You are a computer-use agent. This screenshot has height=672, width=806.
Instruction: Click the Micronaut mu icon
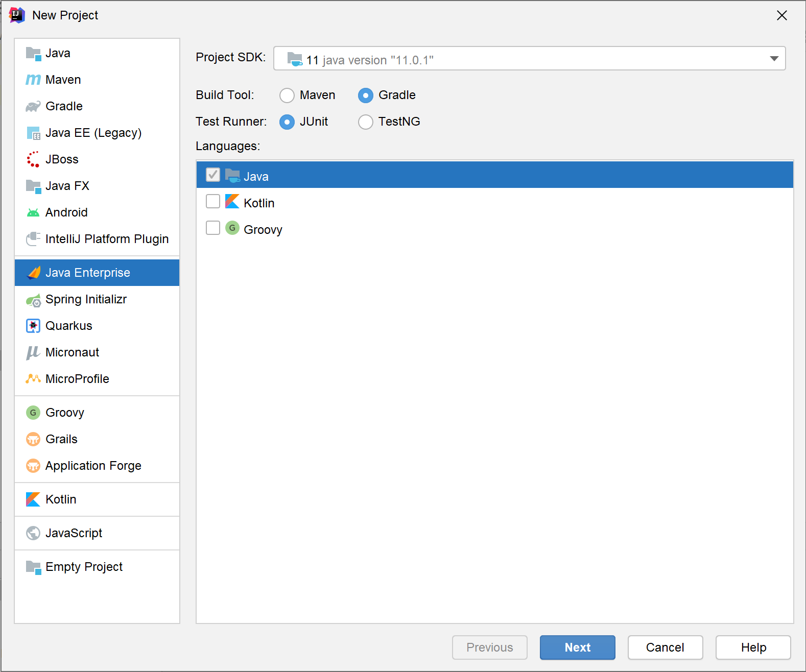tap(33, 352)
